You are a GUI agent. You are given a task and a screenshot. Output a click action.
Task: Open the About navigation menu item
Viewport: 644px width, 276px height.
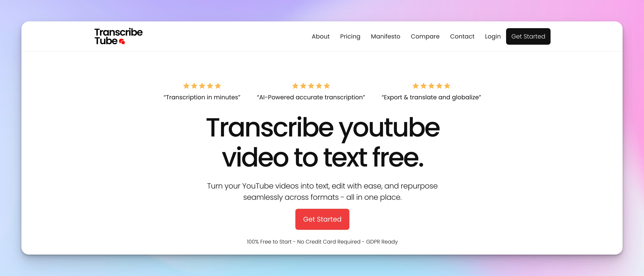click(321, 36)
